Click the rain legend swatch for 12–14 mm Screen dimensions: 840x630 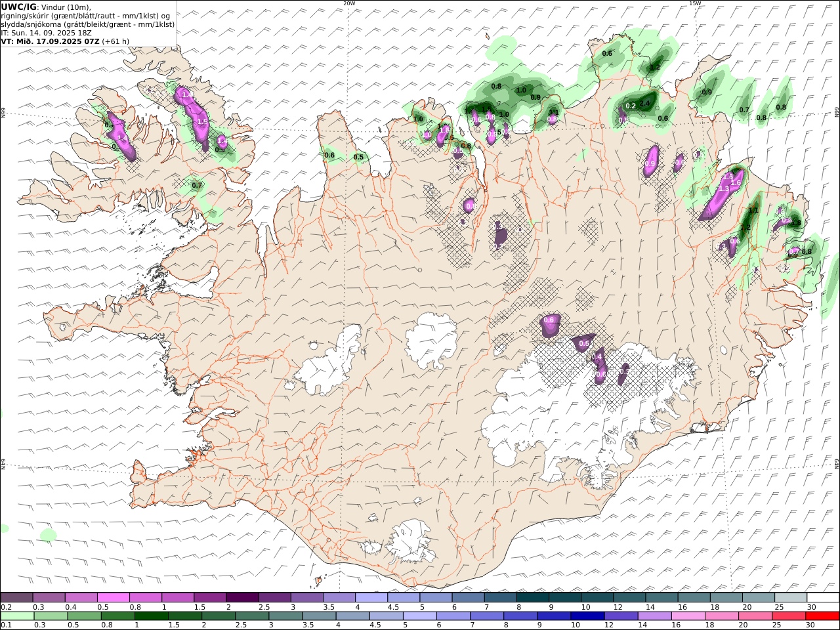tap(621, 616)
